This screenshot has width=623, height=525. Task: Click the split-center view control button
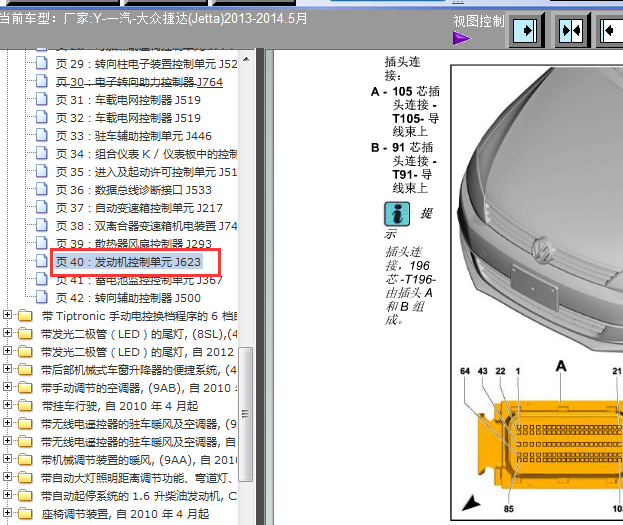tap(571, 31)
